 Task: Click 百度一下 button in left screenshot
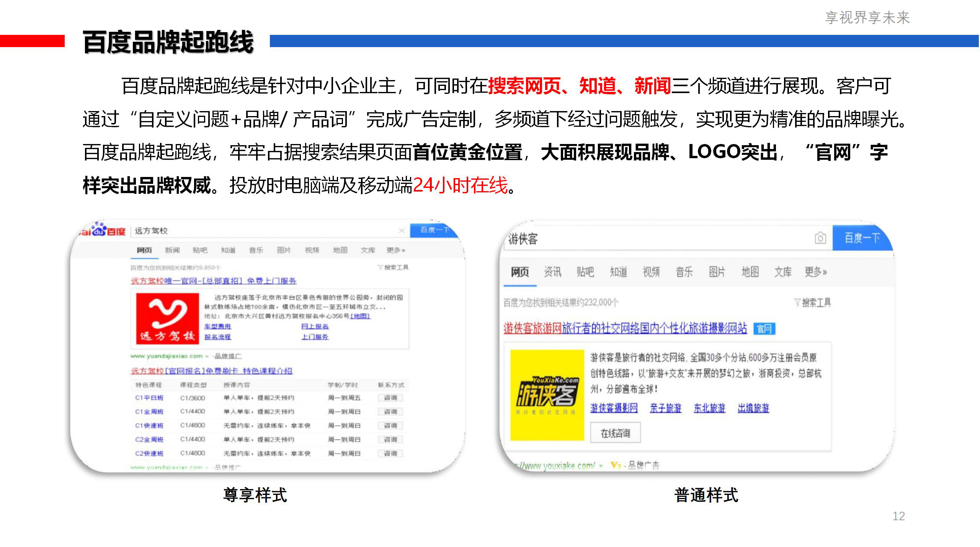pyautogui.click(x=435, y=230)
